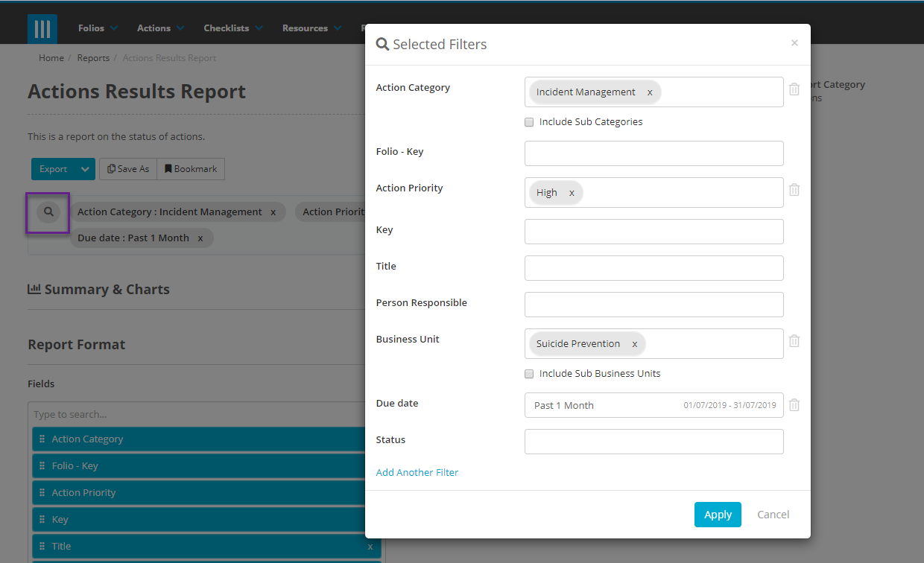This screenshot has height=563, width=924.
Task: Open the search filters magnifying glass icon
Action: [x=47, y=212]
